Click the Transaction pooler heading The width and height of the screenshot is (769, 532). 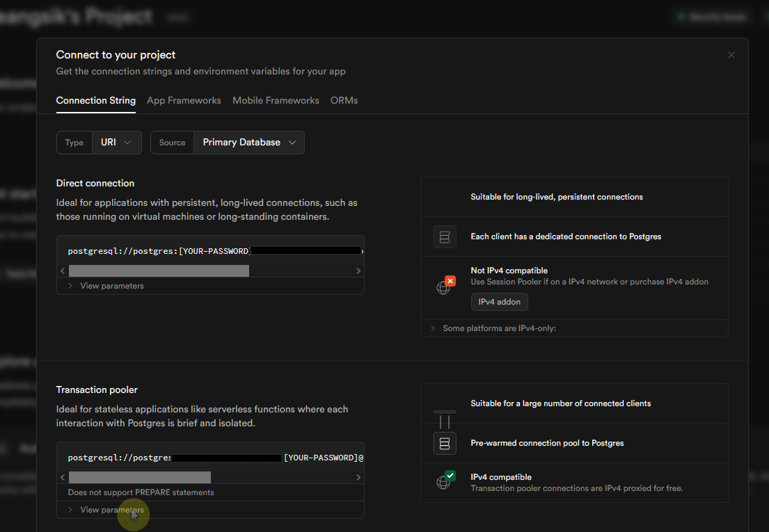coord(97,390)
